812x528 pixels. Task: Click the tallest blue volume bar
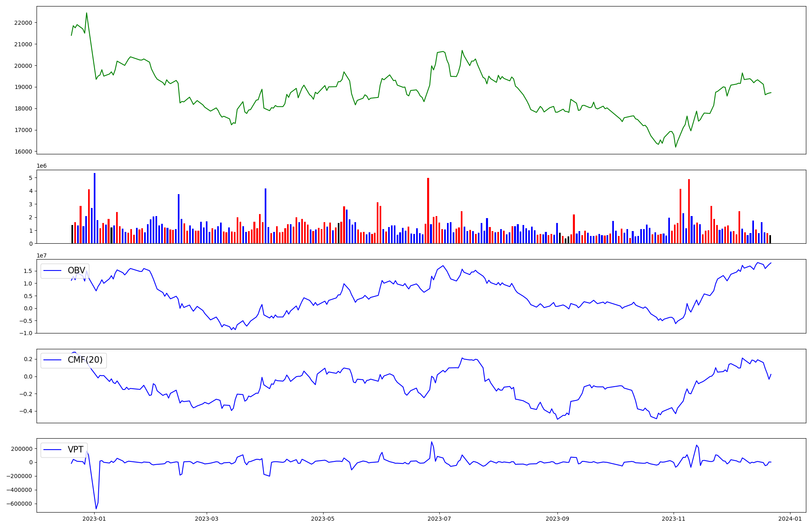coord(95,208)
